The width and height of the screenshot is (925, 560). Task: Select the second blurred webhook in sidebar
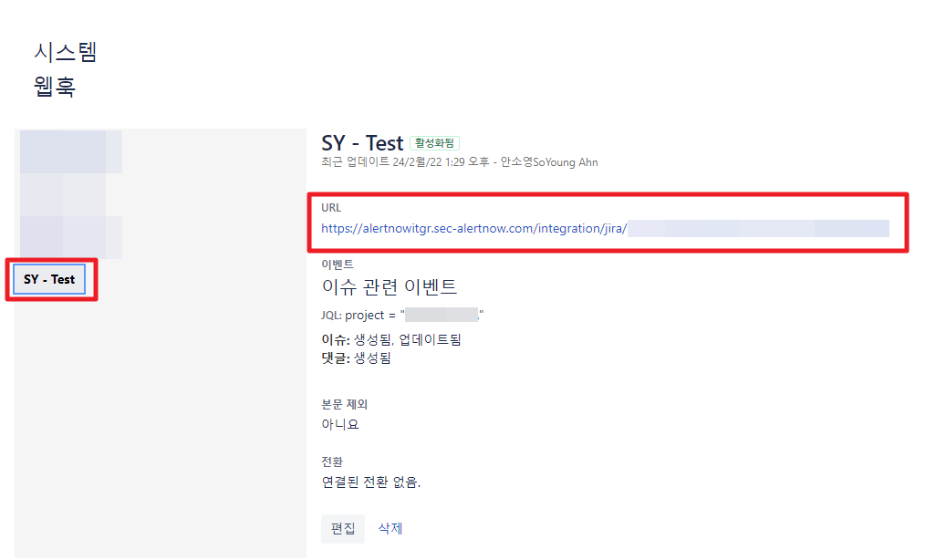62,194
